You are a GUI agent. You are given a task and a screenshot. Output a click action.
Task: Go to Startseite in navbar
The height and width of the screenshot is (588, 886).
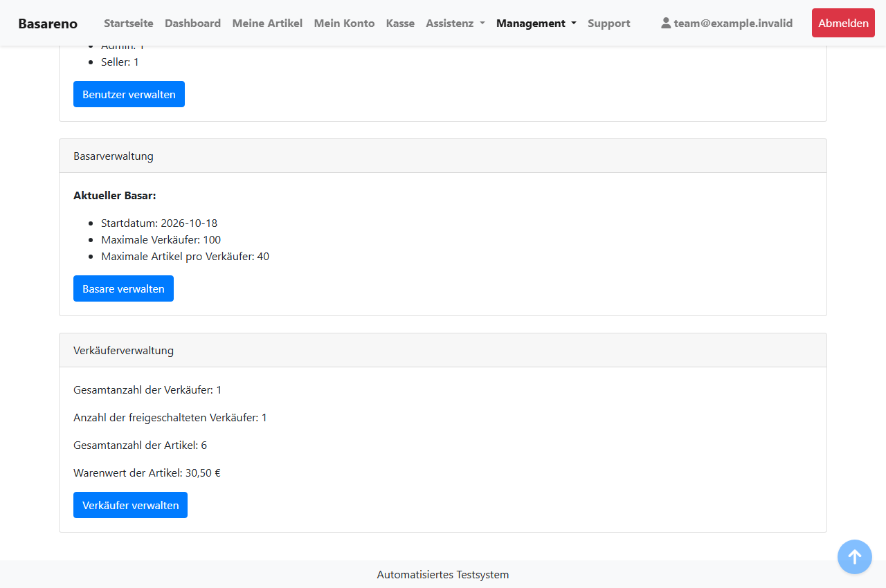129,24
